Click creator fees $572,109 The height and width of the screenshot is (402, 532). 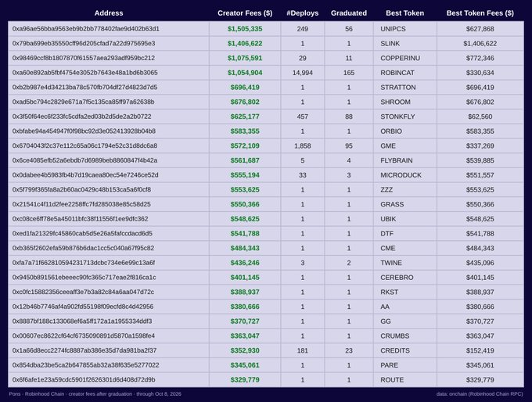click(x=245, y=145)
